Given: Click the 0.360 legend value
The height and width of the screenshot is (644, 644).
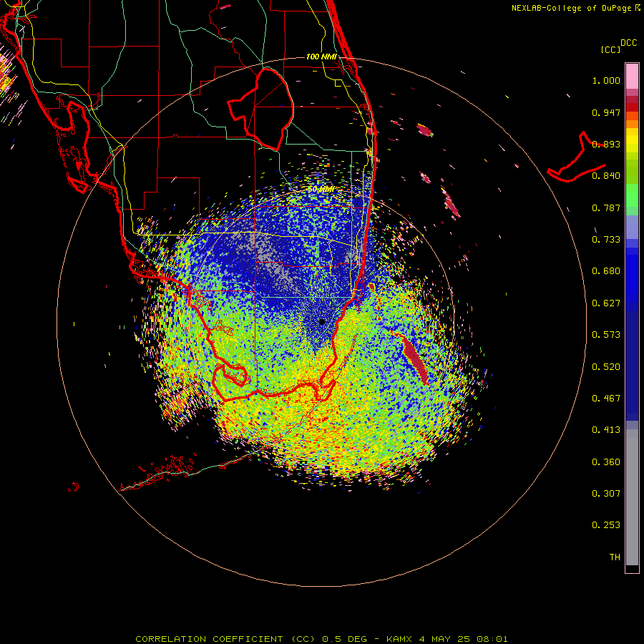Looking at the screenshot, I should 606,462.
